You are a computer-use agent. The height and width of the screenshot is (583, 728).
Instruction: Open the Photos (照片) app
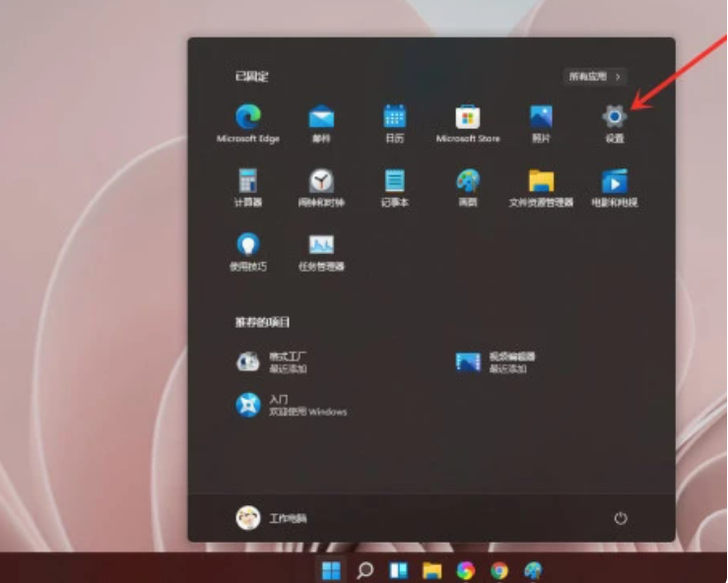click(541, 123)
